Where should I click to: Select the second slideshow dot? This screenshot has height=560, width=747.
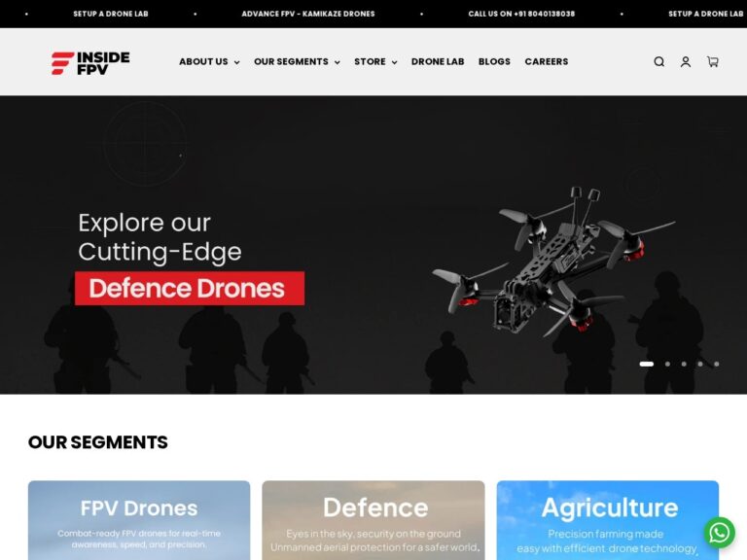pos(667,364)
